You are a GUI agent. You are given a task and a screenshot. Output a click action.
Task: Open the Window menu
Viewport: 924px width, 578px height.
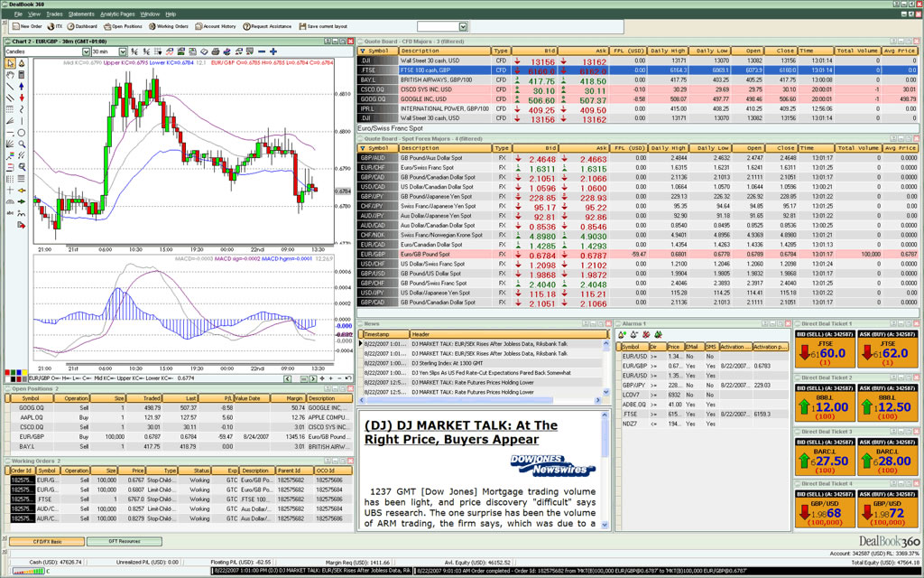point(150,14)
